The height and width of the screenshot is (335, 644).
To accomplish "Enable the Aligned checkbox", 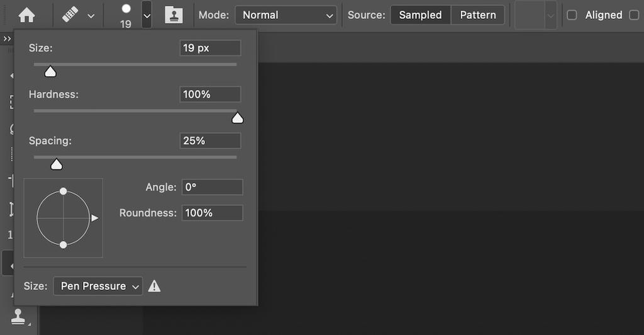I will 572,14.
